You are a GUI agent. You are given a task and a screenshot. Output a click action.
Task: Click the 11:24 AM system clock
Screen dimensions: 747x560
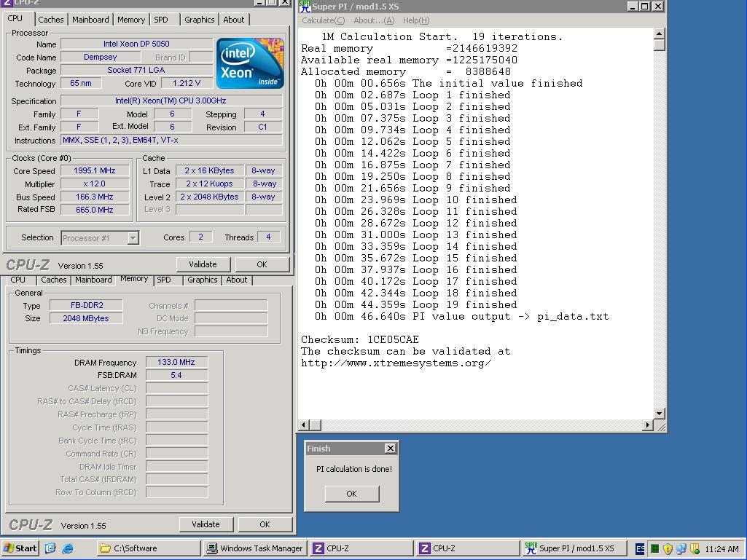coord(721,548)
